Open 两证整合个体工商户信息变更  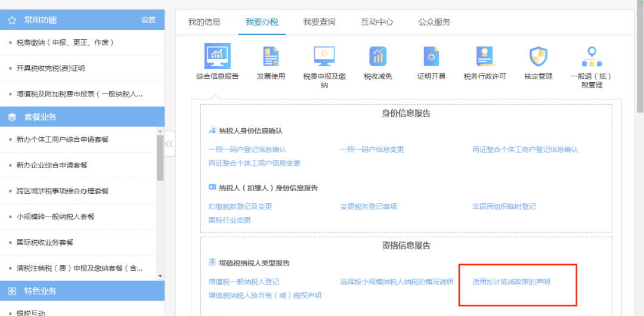point(255,163)
